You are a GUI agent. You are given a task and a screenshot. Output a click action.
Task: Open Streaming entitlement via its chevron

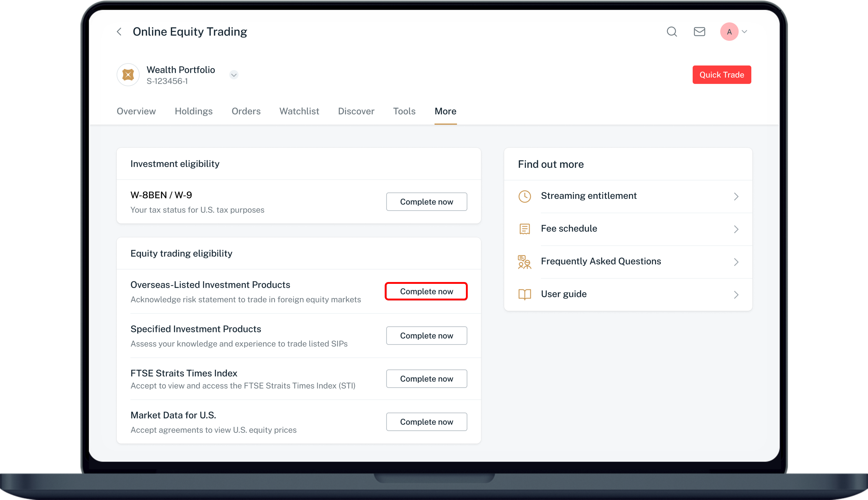coord(736,196)
